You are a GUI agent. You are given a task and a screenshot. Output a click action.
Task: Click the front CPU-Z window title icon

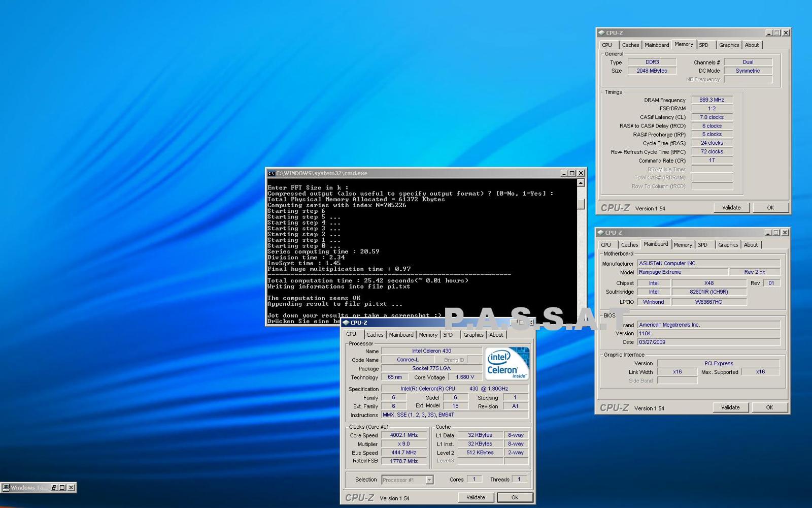pyautogui.click(x=346, y=323)
